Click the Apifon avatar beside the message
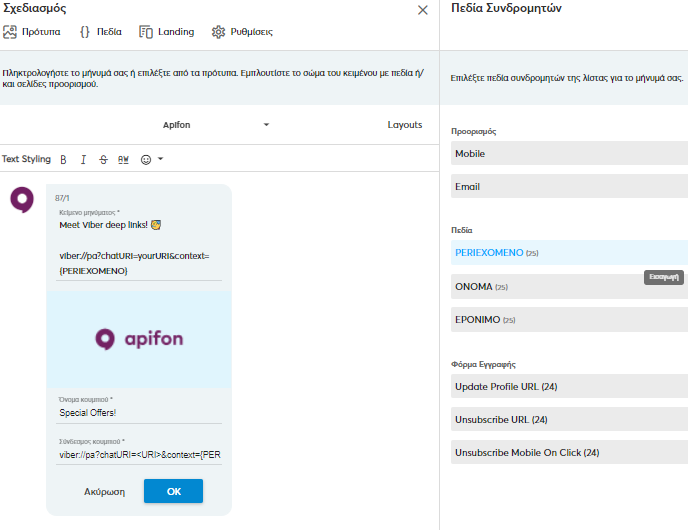Image resolution: width=688 pixels, height=530 pixels. coord(22,200)
